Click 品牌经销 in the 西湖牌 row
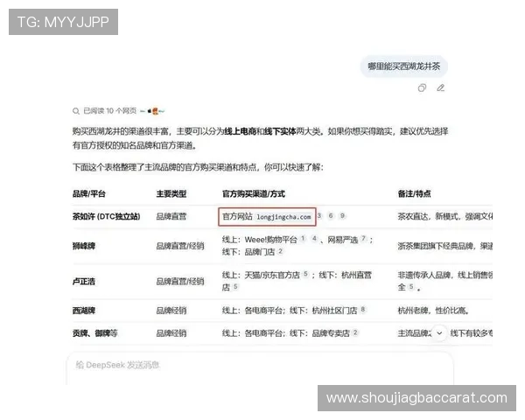 [171, 311]
